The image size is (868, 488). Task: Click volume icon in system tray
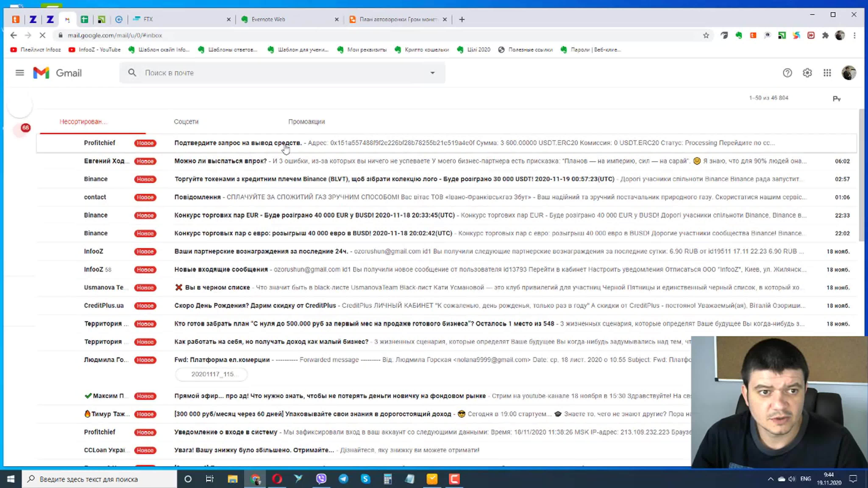792,479
